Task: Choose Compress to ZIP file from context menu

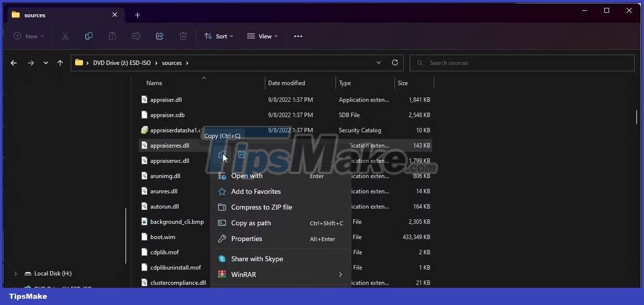Action: point(261,207)
